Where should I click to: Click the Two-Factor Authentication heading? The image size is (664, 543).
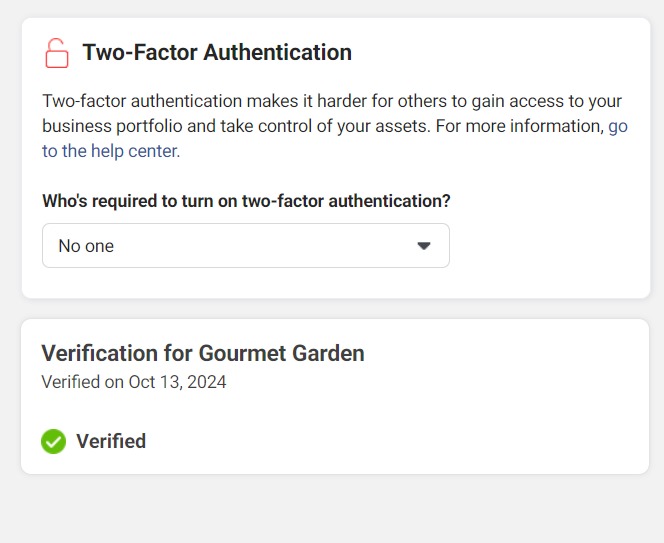pos(216,53)
